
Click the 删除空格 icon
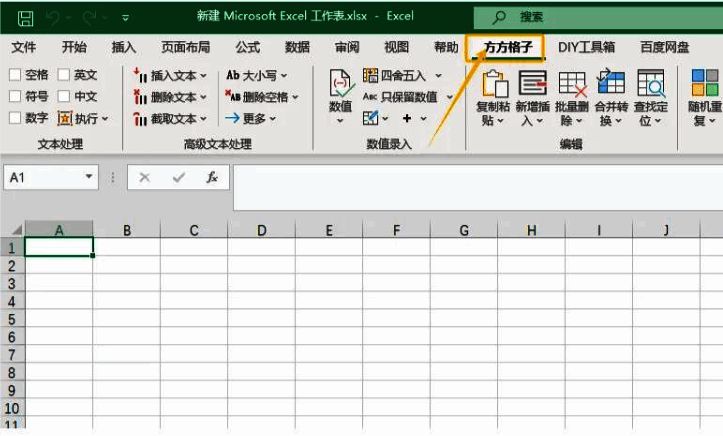pos(232,96)
